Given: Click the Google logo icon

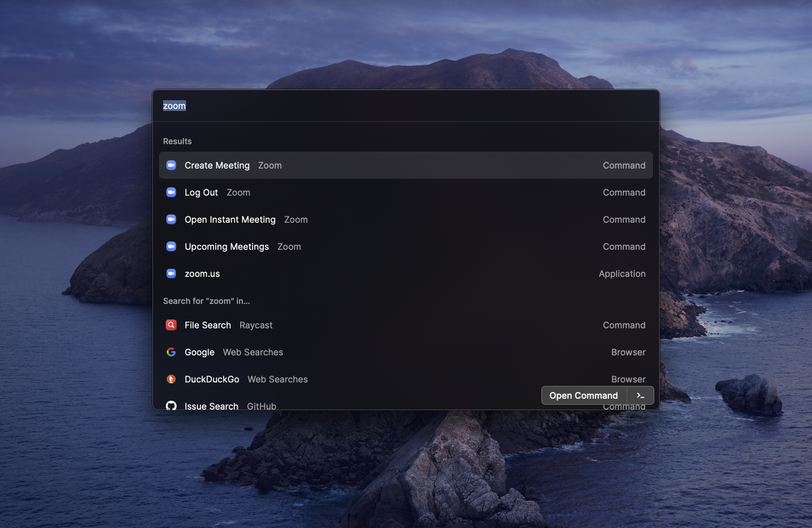Looking at the screenshot, I should point(171,352).
